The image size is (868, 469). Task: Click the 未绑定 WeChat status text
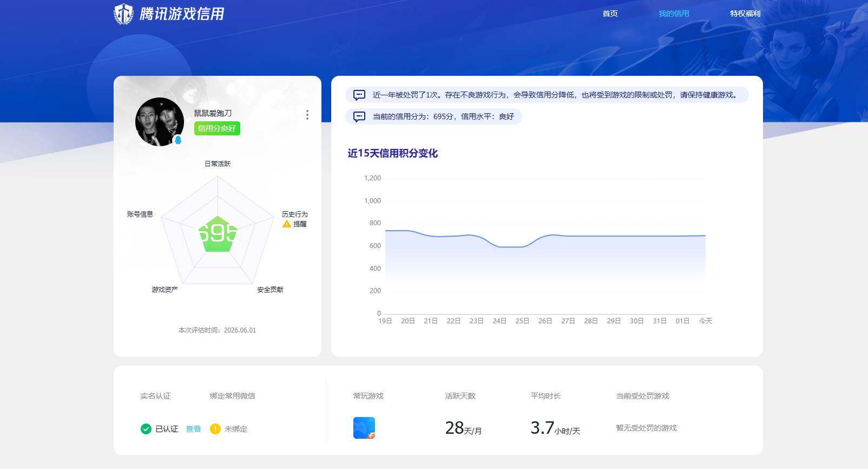tap(236, 429)
